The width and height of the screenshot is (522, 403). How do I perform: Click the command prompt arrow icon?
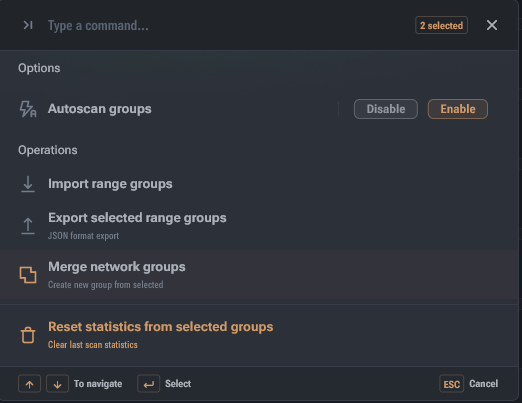(28, 25)
